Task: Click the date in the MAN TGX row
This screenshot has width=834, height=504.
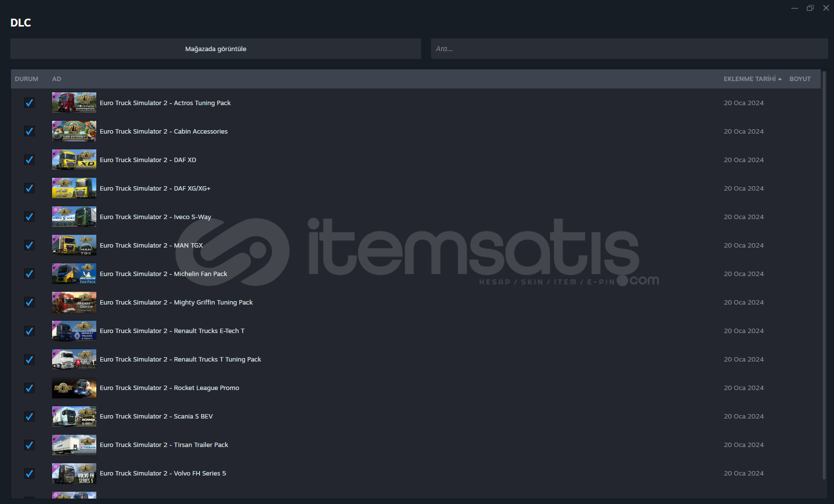Action: (744, 245)
